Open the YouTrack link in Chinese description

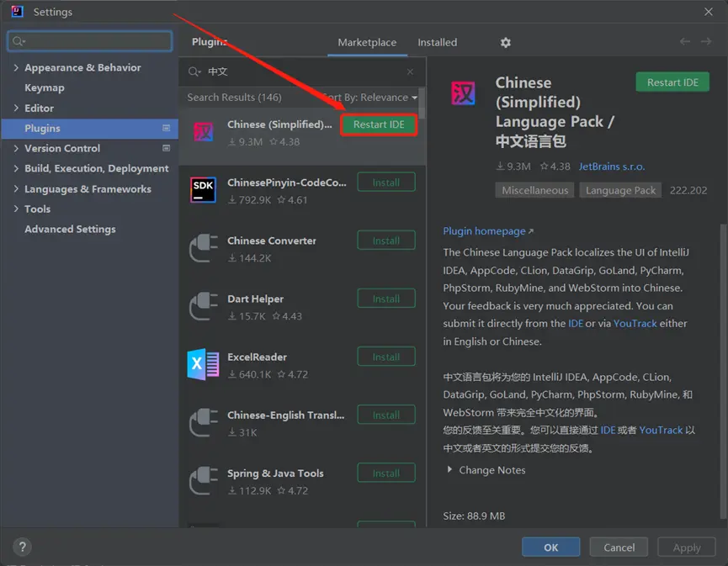661,430
